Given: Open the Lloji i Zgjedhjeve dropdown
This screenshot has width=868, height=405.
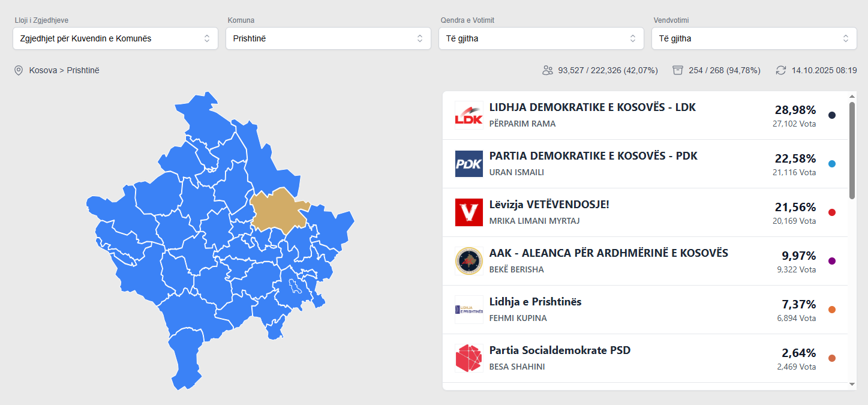Looking at the screenshot, I should click(x=115, y=38).
